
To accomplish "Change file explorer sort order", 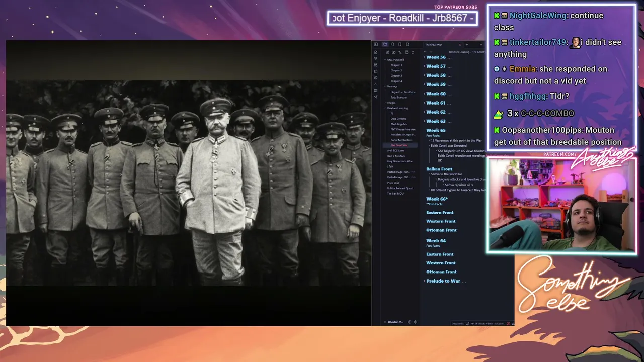I will 400,52.
